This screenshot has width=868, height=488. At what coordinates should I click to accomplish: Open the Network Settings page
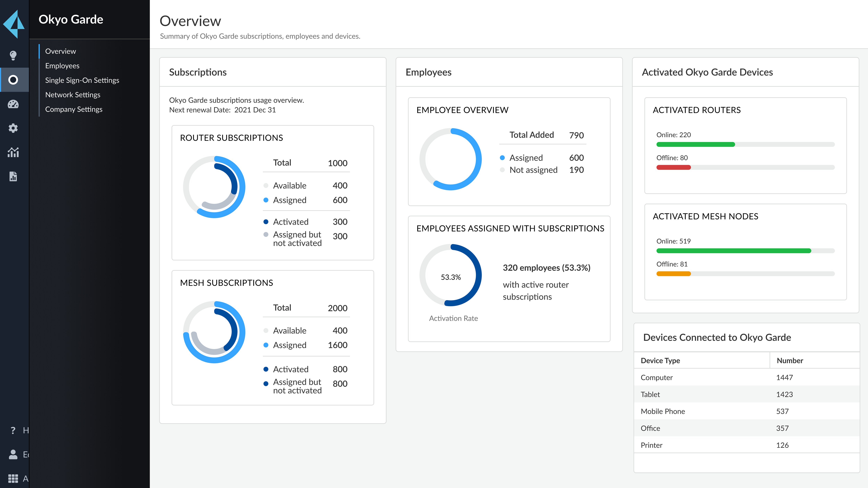click(x=73, y=95)
